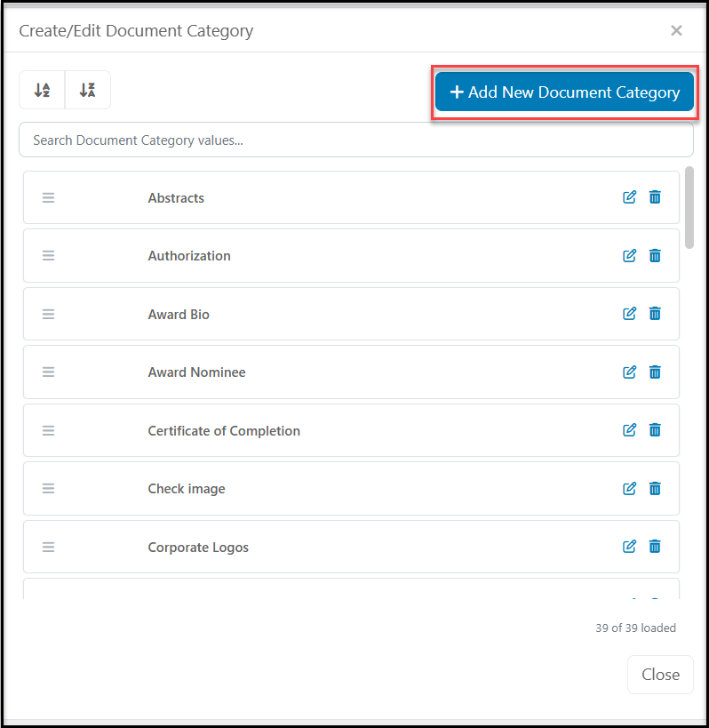Grab the Award Nominee row drag handle

coord(48,372)
